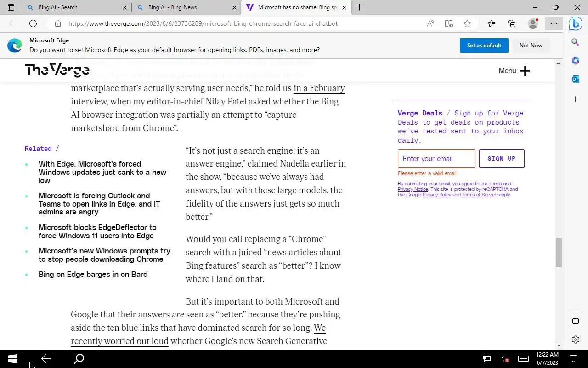Click the Enter your email field
Screen dimensions: 588x368
click(436, 159)
